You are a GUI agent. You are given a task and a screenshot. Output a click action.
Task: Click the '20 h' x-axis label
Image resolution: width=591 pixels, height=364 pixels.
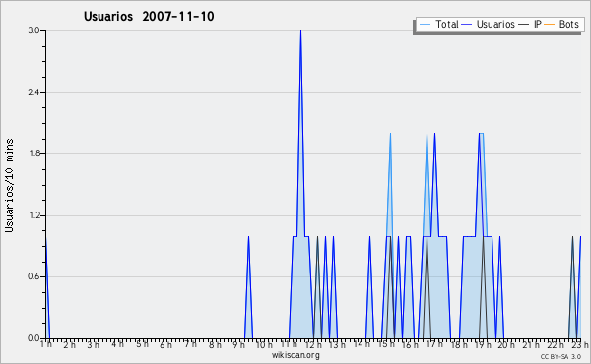[x=506, y=344]
